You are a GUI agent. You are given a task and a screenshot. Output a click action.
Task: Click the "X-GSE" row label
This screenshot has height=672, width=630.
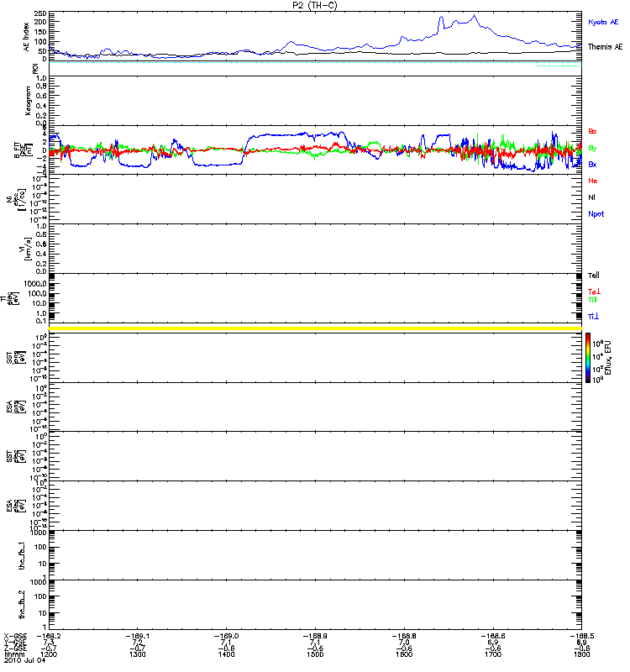pos(15,636)
